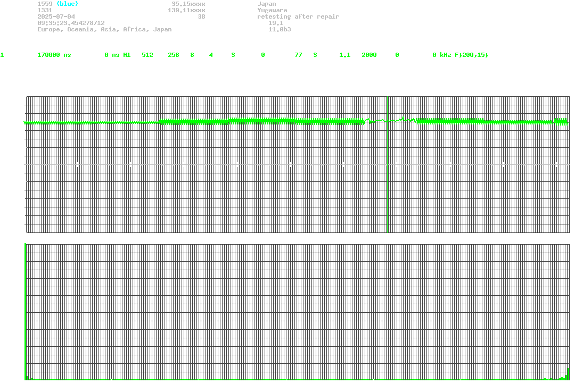This screenshot has width=583, height=392.
Task: Select the value 1331 in header
Action: pyautogui.click(x=45, y=10)
